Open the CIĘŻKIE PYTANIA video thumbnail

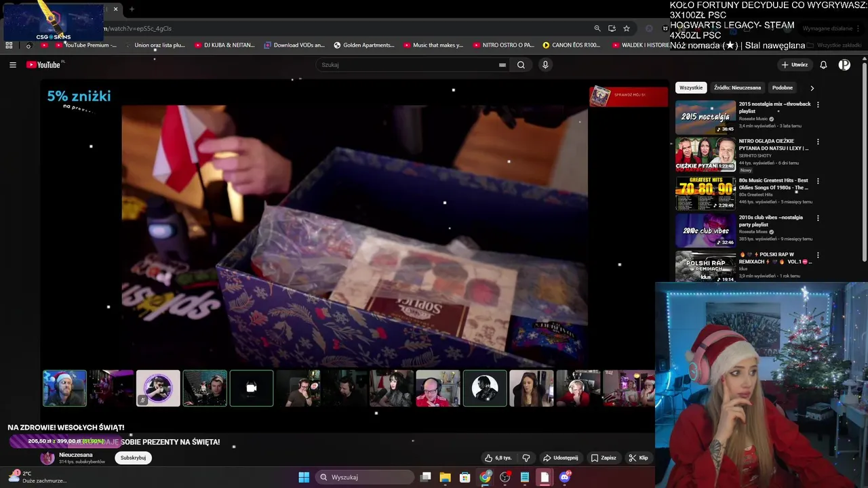pyautogui.click(x=705, y=155)
